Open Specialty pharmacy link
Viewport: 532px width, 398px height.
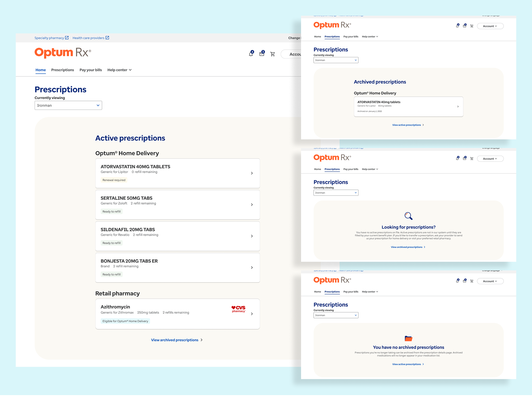click(49, 38)
